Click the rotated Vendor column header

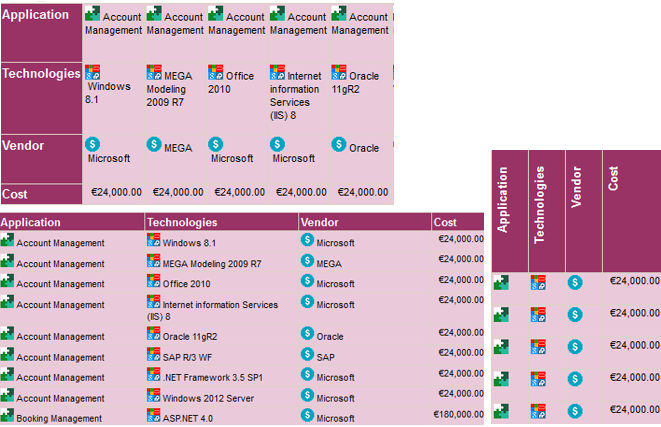[577, 187]
